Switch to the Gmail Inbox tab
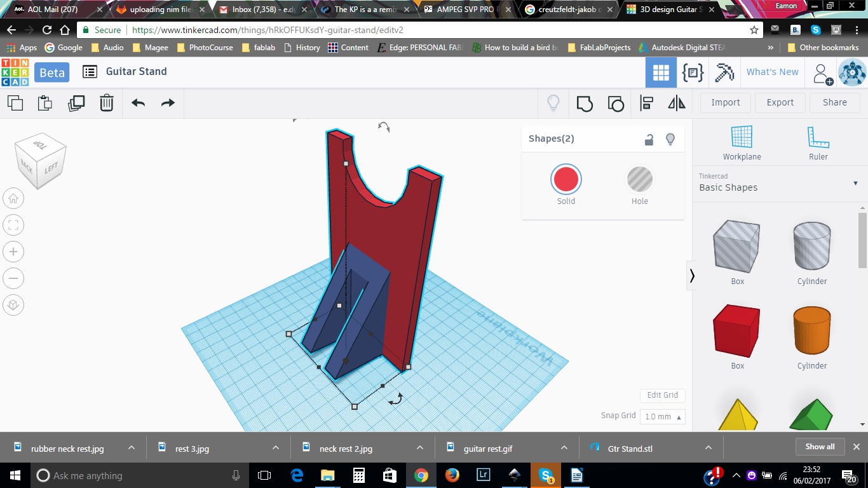The image size is (868, 488). pos(262,10)
